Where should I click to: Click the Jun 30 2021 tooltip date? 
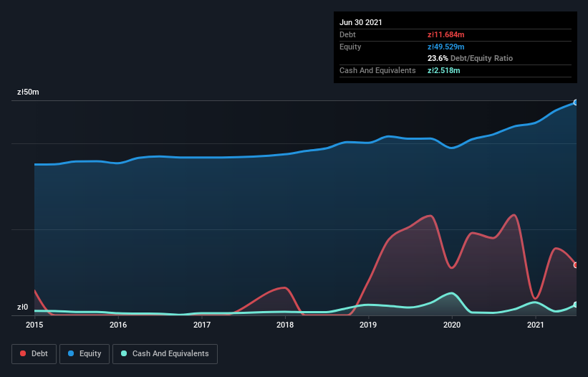point(361,22)
